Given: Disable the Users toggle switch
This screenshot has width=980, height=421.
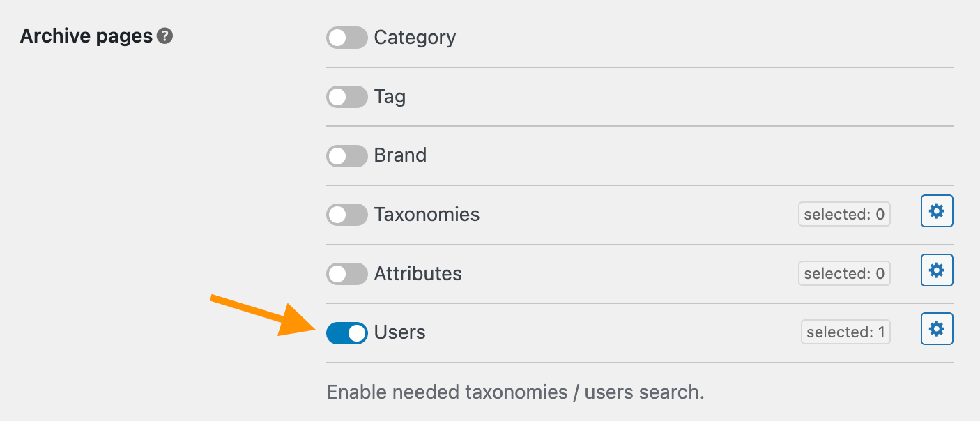Looking at the screenshot, I should coord(346,332).
